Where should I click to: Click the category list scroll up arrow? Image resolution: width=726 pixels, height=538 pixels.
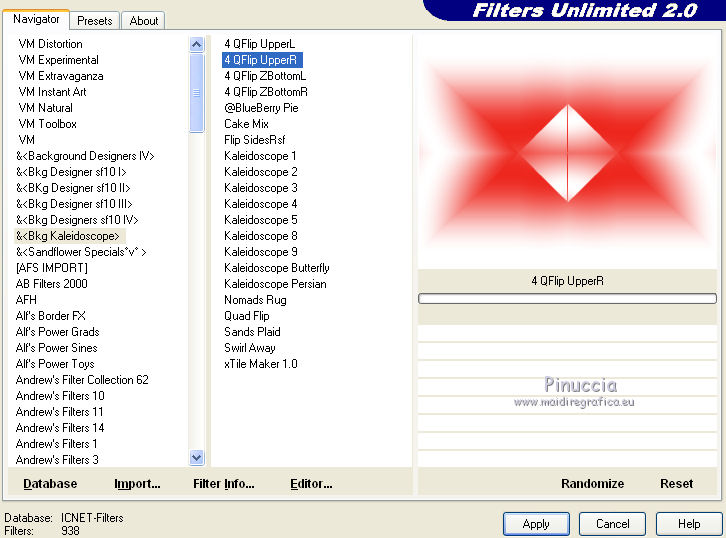pyautogui.click(x=196, y=44)
